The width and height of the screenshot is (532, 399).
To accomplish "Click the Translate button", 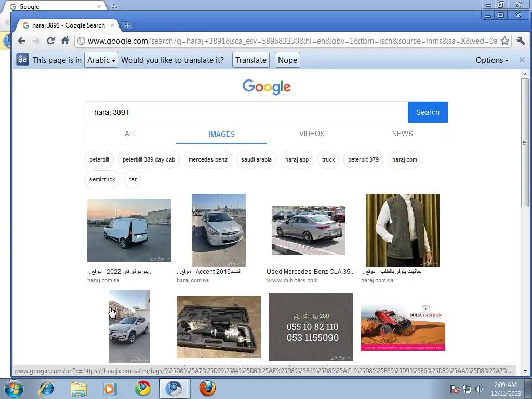I will pos(251,60).
